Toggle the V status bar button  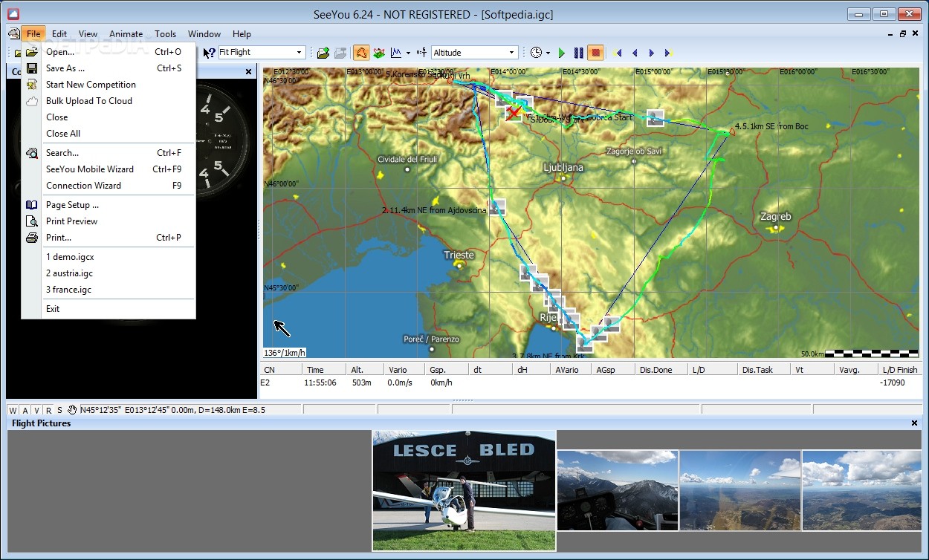click(36, 410)
